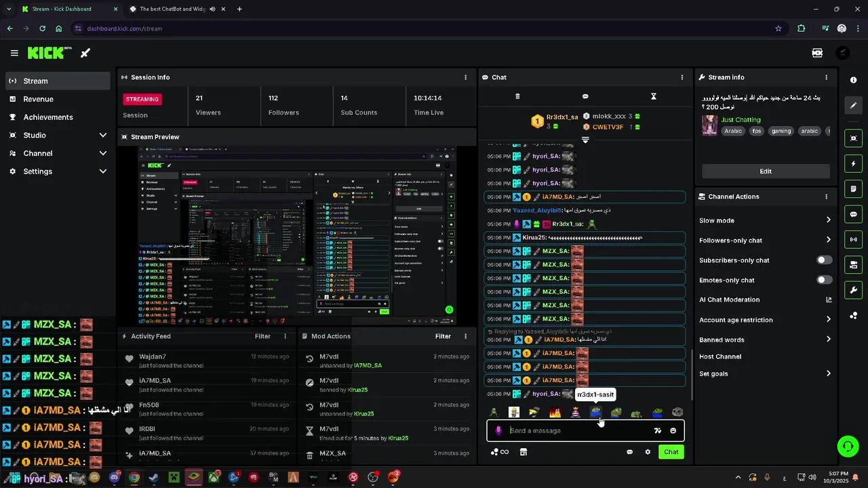
Task: Open the Activity Feed Filter
Action: [x=262, y=336]
